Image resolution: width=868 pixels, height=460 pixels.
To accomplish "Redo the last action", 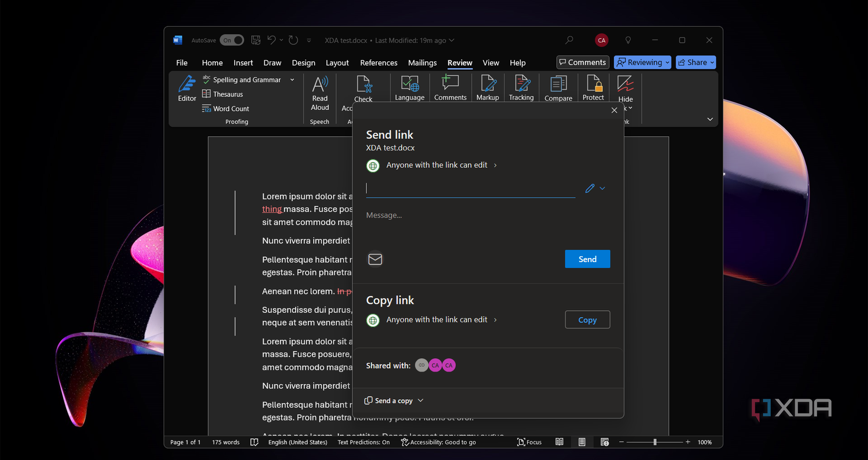I will pos(293,40).
